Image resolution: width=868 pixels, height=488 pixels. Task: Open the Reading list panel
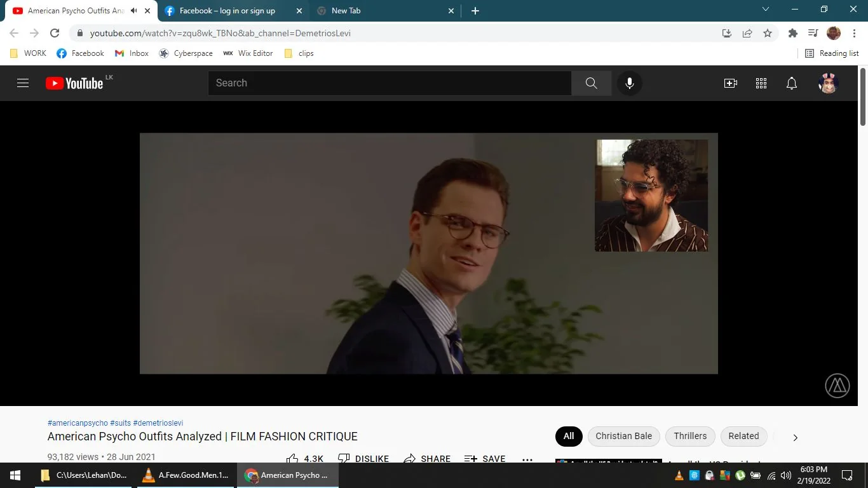832,53
